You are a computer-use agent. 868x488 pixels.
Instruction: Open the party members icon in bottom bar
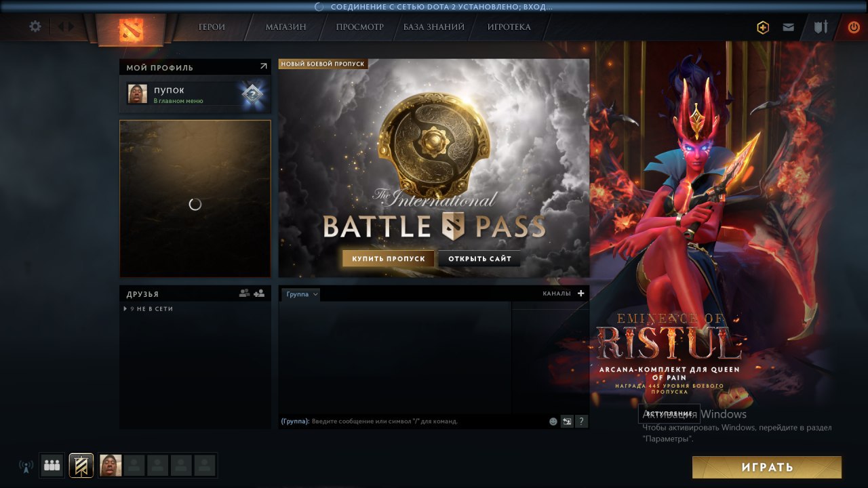click(52, 466)
